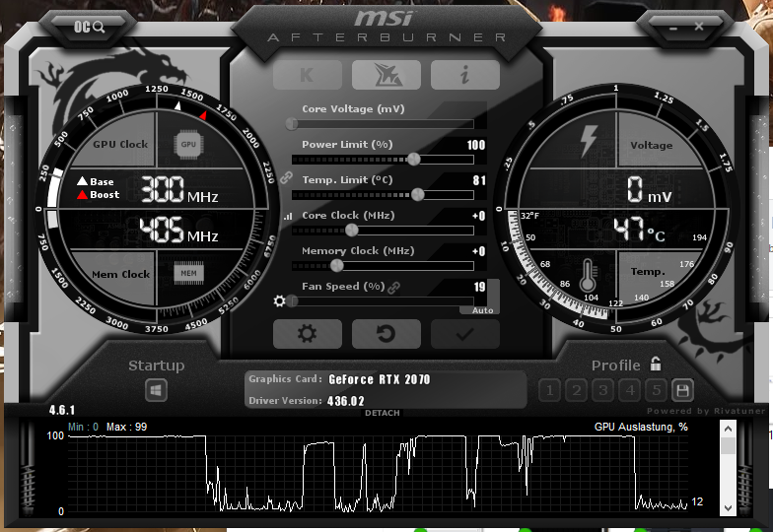773x532 pixels.
Task: Click the 300 MHz GPU clock readout
Action: click(179, 189)
